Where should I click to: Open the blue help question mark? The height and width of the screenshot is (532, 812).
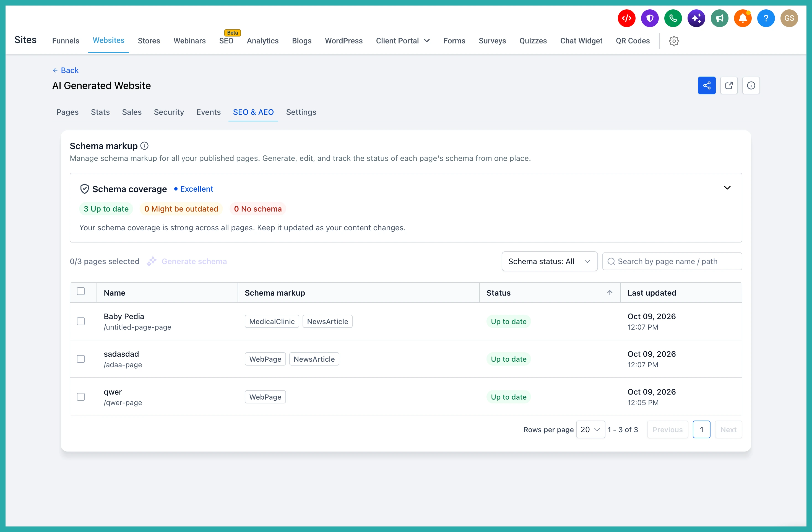(766, 18)
